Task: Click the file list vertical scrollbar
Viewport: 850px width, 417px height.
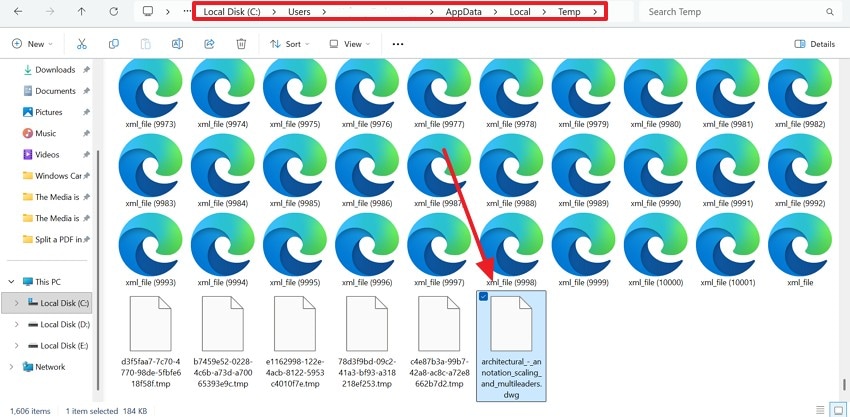Action: pyautogui.click(x=844, y=384)
